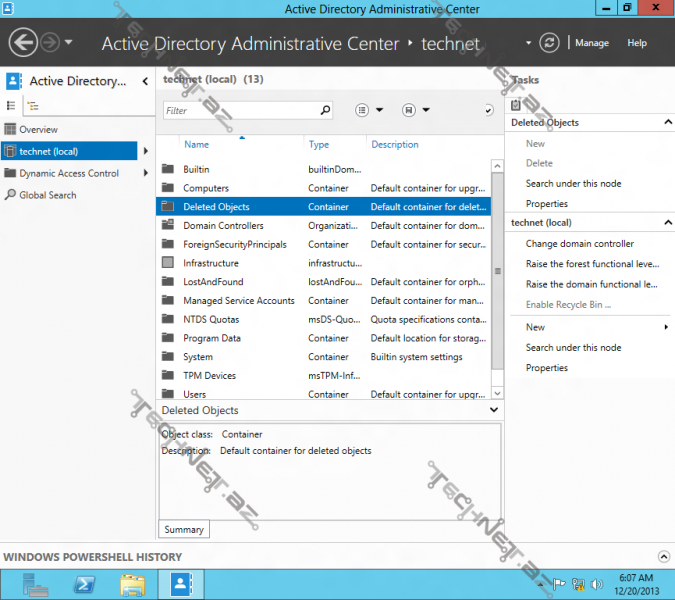Click Search under this node for Deleted Objects
The height and width of the screenshot is (600, 675).
pos(573,183)
